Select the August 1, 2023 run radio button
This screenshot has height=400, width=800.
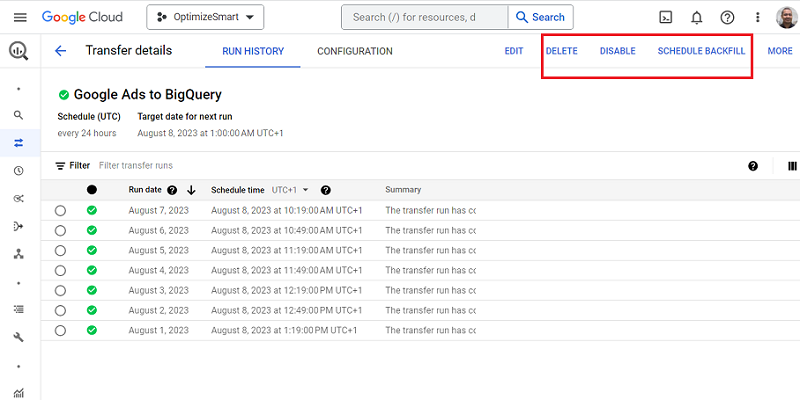pyautogui.click(x=60, y=331)
